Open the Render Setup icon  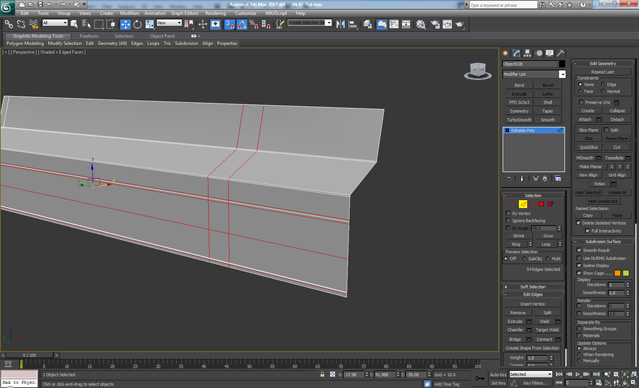click(435, 24)
